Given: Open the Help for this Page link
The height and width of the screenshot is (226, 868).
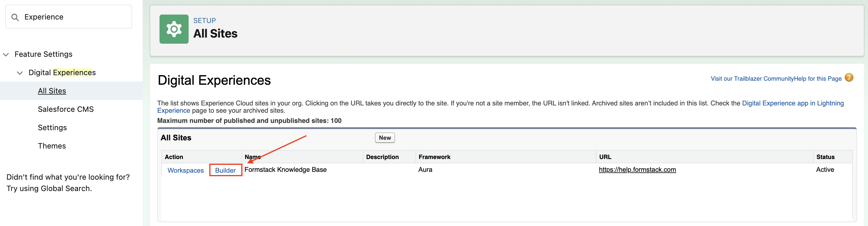Looking at the screenshot, I should pyautogui.click(x=817, y=79).
